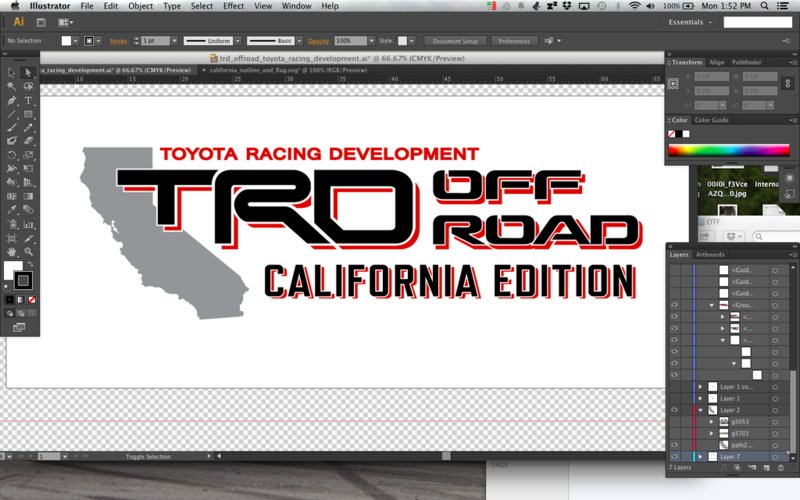Select the Direct Selection tool
This screenshot has width=800, height=500.
point(28,73)
